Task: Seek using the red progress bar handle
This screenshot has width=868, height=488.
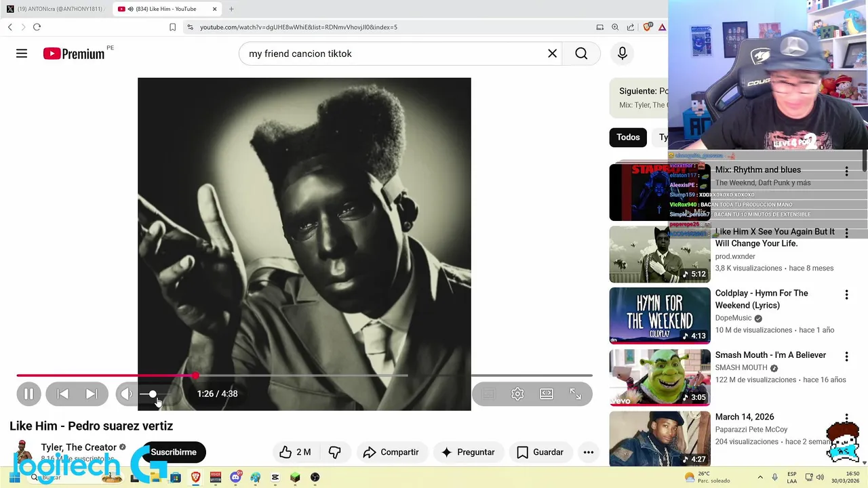Action: coord(195,375)
